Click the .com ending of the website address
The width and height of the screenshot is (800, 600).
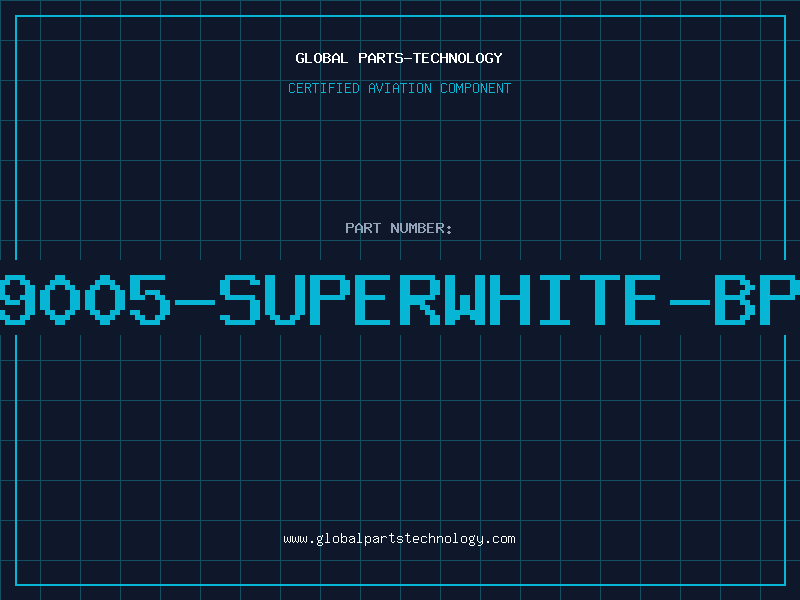500,539
